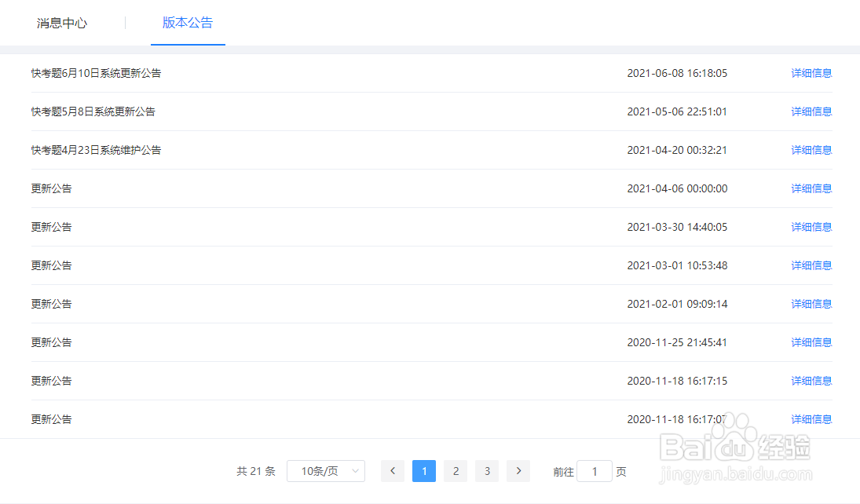View 详细信息 for the 2021-03-01 10:53:48 entry

click(x=811, y=265)
